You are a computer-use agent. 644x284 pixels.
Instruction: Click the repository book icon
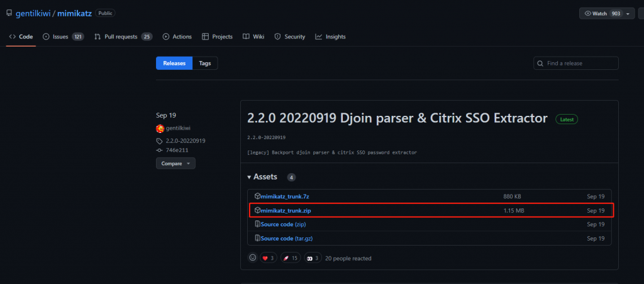(x=9, y=13)
